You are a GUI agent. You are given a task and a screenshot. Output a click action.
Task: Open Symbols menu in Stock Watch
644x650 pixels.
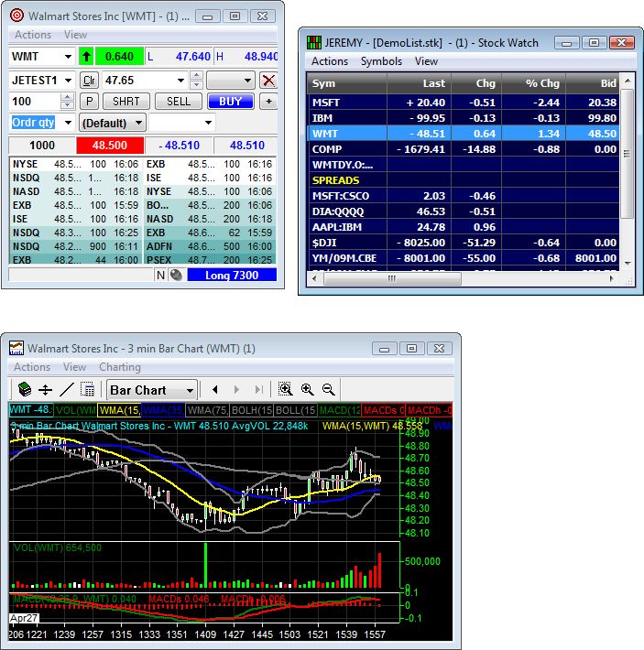pyautogui.click(x=381, y=61)
